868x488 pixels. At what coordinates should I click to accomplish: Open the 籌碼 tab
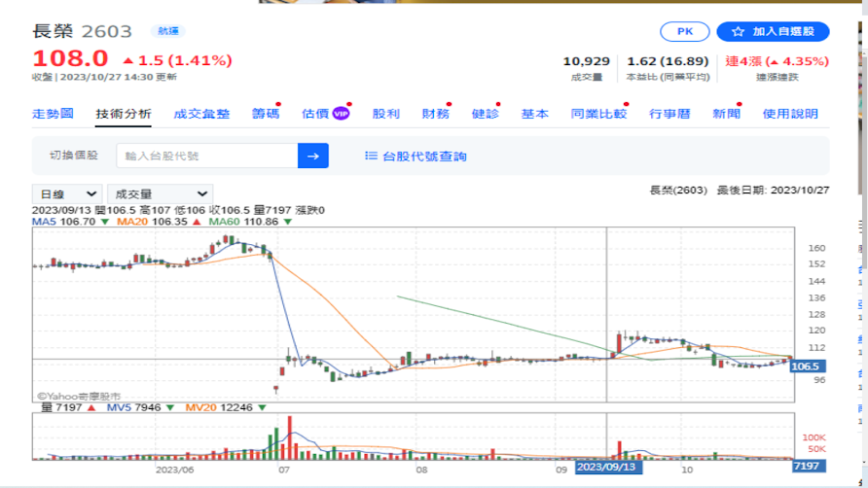pyautogui.click(x=266, y=114)
